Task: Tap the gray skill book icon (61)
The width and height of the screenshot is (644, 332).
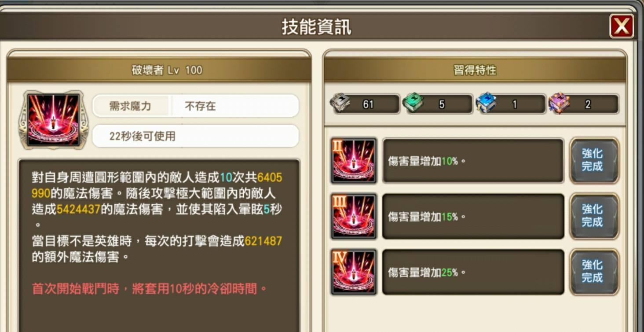Action: 340,104
